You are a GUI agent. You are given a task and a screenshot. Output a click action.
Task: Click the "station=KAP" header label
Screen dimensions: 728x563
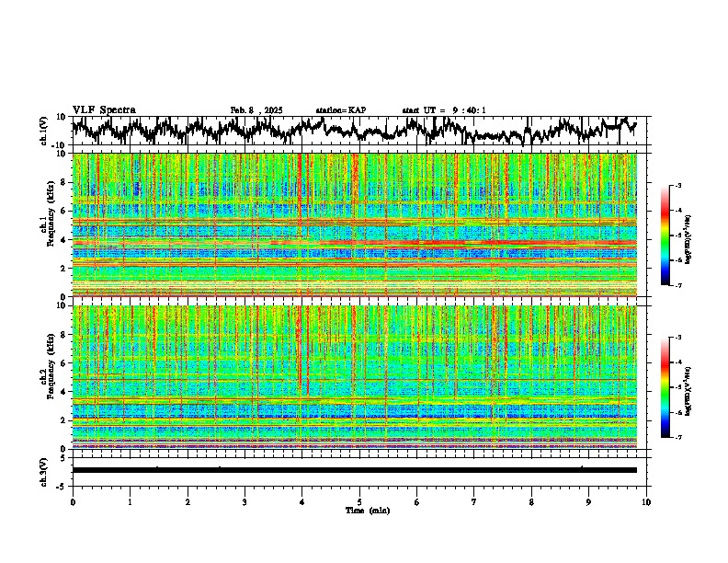point(341,110)
